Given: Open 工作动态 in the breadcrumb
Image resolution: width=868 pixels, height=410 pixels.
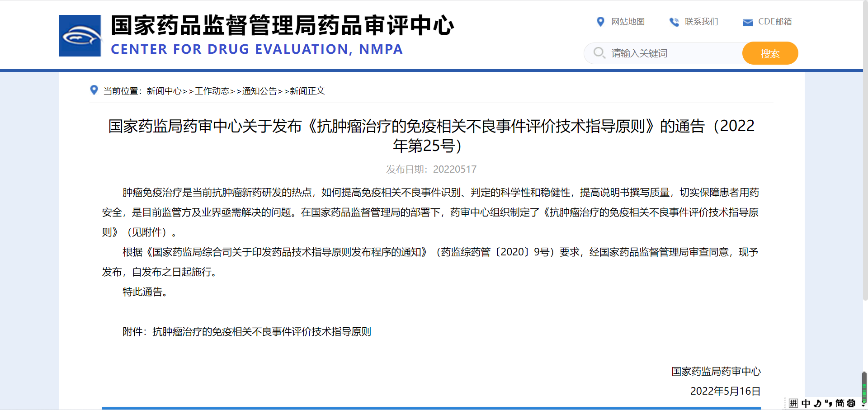Looking at the screenshot, I should point(212,91).
